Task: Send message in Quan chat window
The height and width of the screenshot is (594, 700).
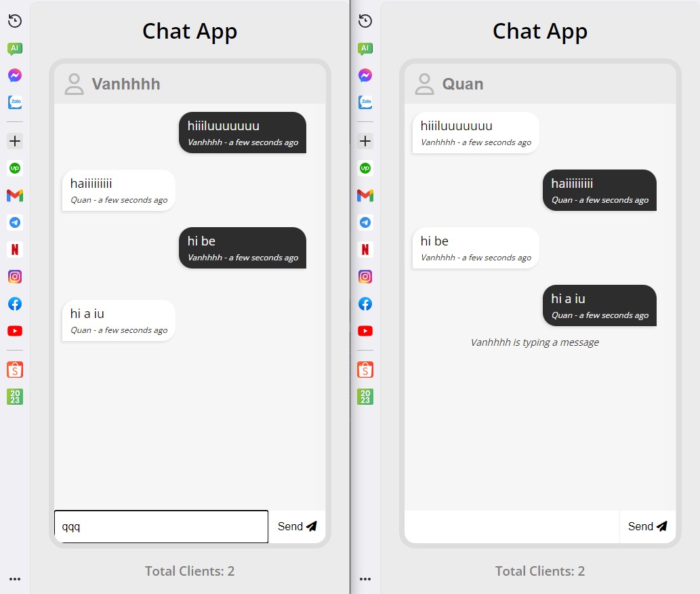Action: tap(648, 527)
